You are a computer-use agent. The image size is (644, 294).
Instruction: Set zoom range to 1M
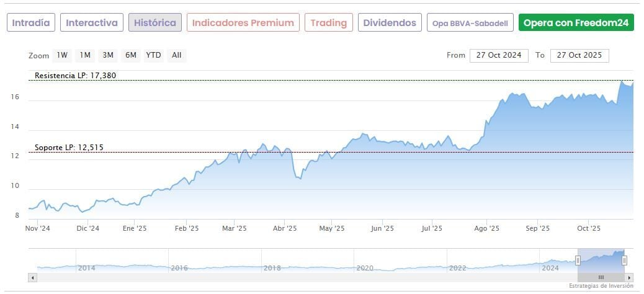(85, 55)
